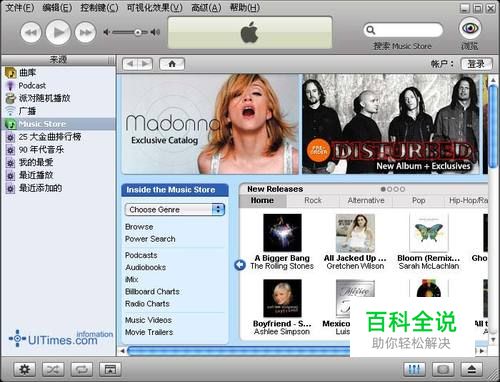500x382 pixels.
Task: Go back with the store back arrow
Action: point(130,64)
